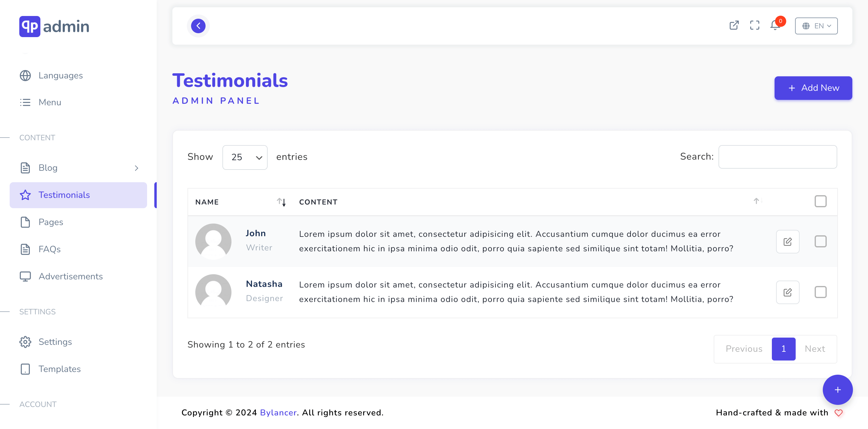Image resolution: width=868 pixels, height=429 pixels.
Task: Sort by the Content column arrow
Action: [x=758, y=201]
